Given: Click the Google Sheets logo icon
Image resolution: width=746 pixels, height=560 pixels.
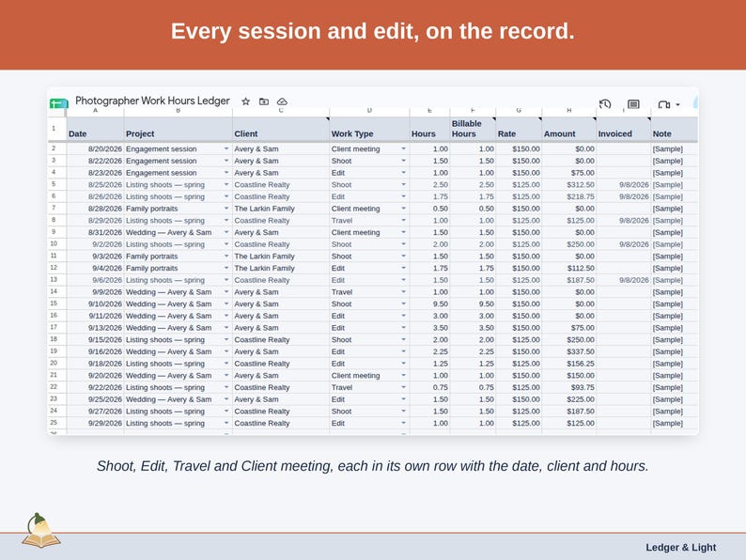Looking at the screenshot, I should pyautogui.click(x=58, y=102).
